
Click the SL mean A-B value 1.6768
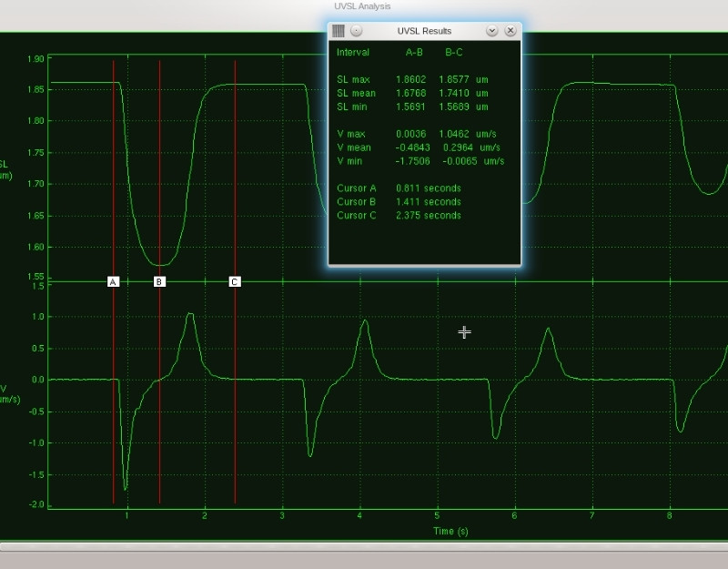coord(410,93)
